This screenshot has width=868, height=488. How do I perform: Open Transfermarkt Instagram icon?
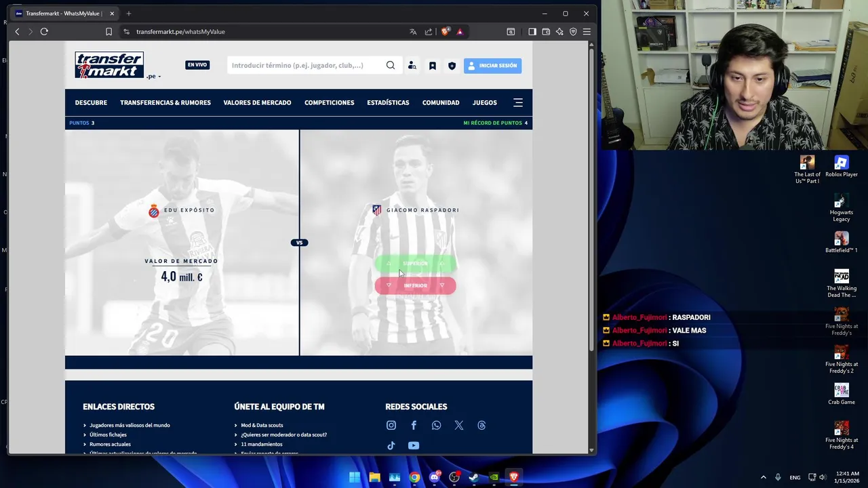coord(391,425)
